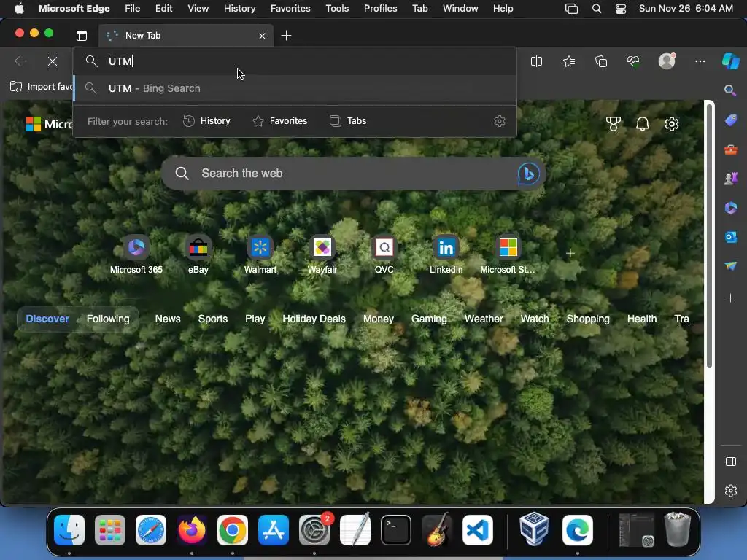This screenshot has height=560, width=747.
Task: Open VirtualBox from the Dock
Action: (533, 529)
